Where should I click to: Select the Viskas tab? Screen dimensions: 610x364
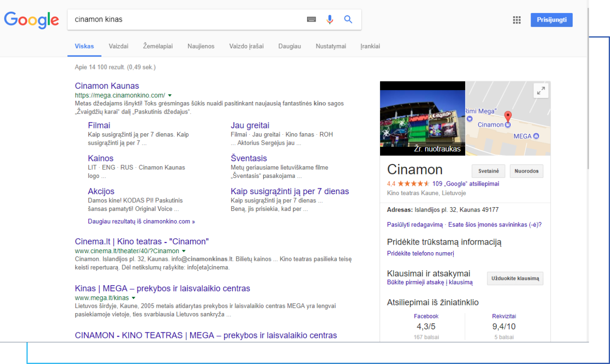tap(84, 46)
